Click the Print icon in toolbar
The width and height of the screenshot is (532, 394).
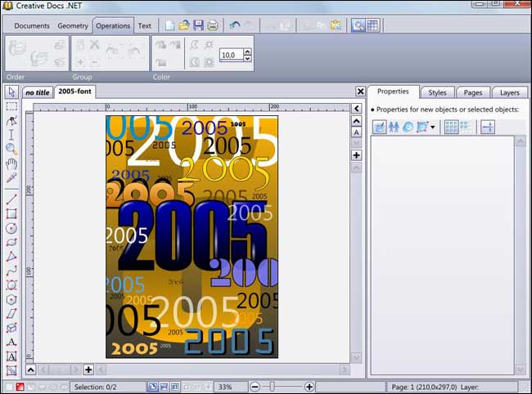[x=213, y=25]
